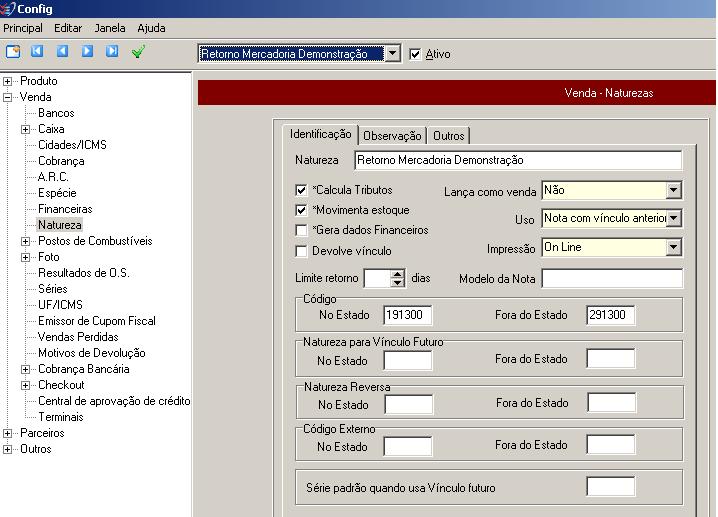Go to the previous record
Screen dimensions: 718x517
[x=62, y=51]
